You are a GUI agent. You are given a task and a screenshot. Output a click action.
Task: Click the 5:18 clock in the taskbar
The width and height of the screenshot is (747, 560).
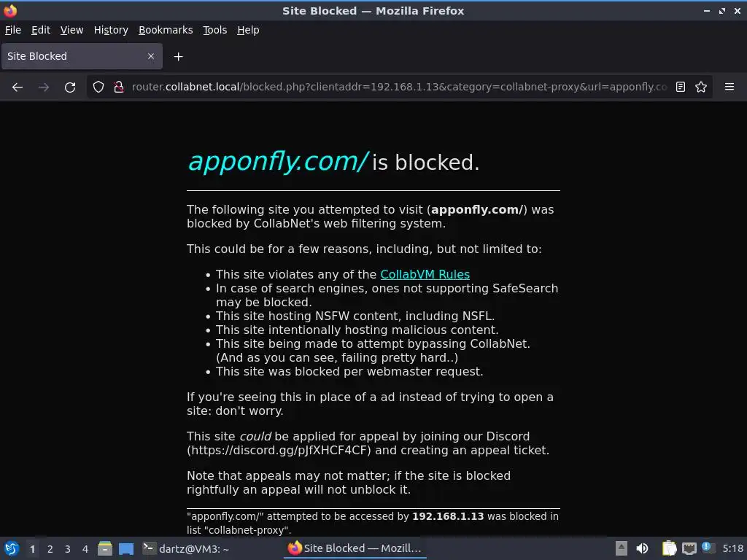[x=732, y=548]
